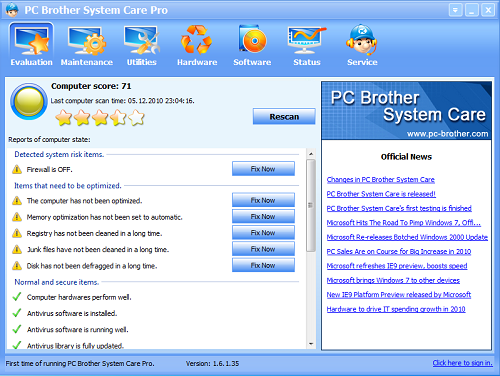Click the app mascot icon in title bar
This screenshot has width=500, height=376.
[12, 10]
